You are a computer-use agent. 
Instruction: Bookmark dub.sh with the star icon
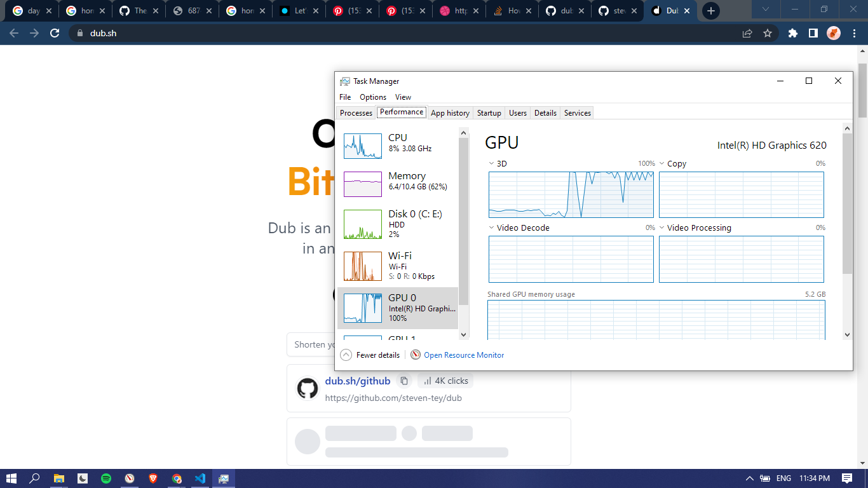[x=768, y=33]
